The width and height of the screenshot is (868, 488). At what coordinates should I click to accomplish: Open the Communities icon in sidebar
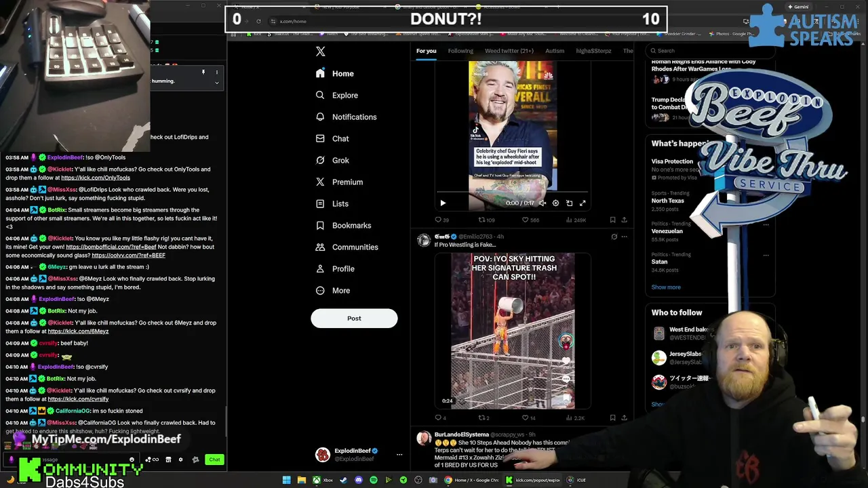(320, 247)
